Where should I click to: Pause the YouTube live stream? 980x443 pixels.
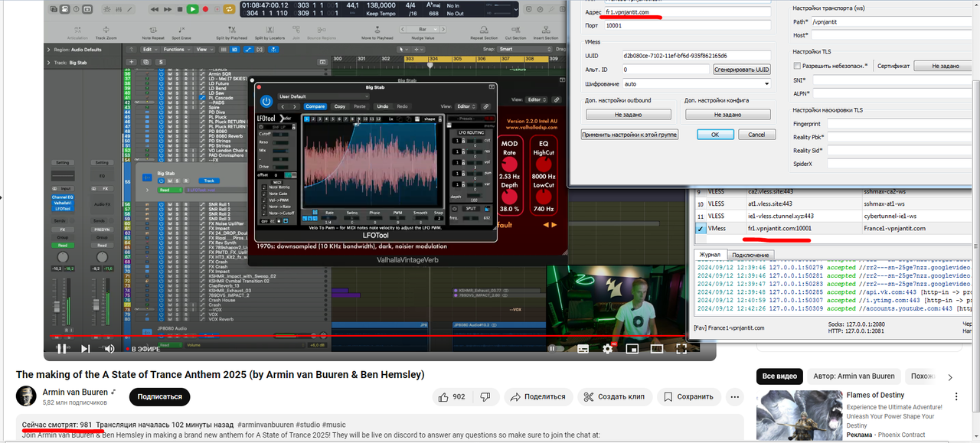coord(61,349)
